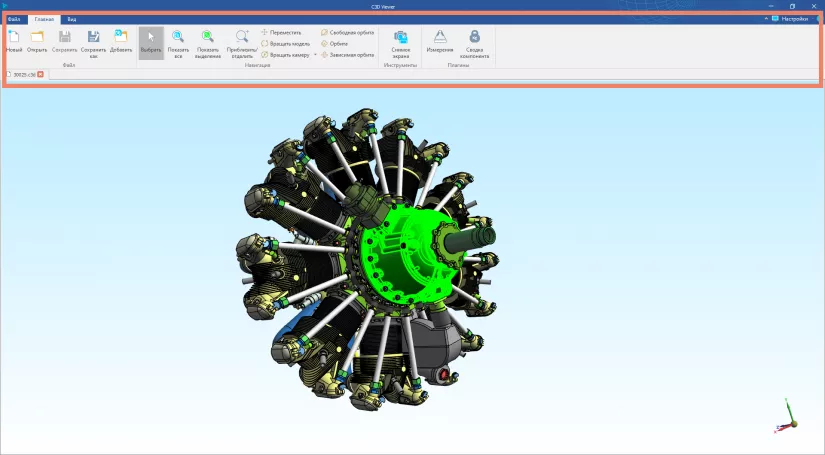Enable Свободная орбита mode
The height and width of the screenshot is (455, 825).
pos(348,32)
